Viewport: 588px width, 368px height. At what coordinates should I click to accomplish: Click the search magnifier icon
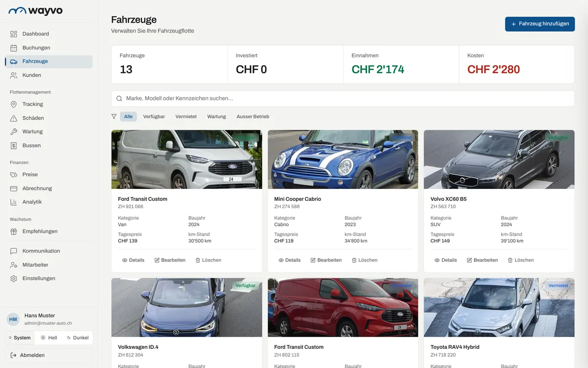click(119, 99)
